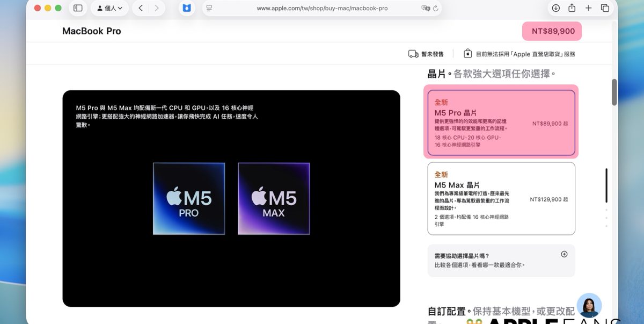Go back to the previous page

point(141,8)
